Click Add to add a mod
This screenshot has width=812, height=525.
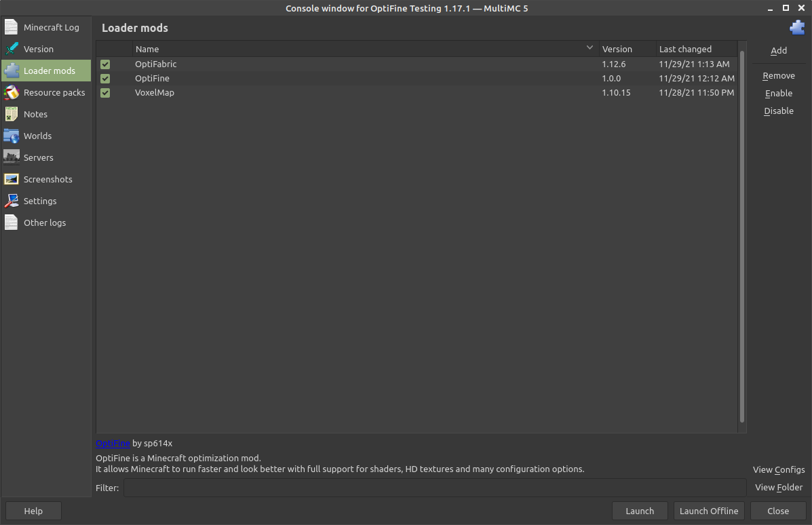(778, 50)
